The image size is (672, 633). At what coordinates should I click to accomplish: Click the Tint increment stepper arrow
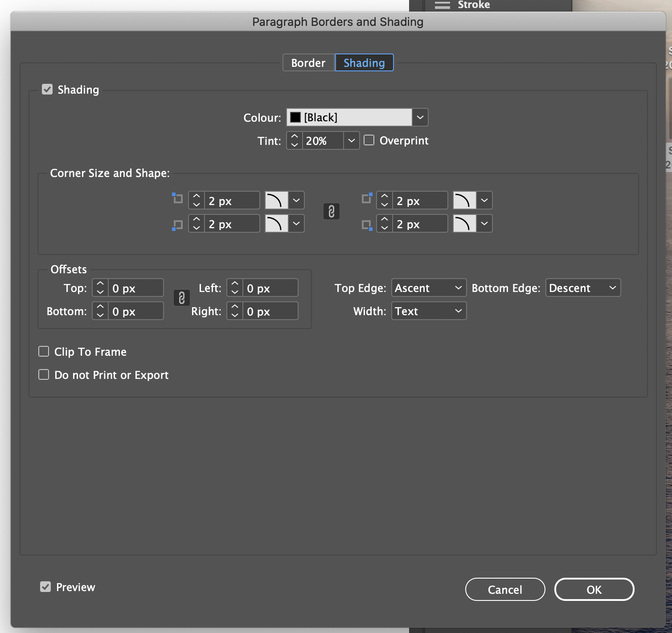pyautogui.click(x=294, y=137)
